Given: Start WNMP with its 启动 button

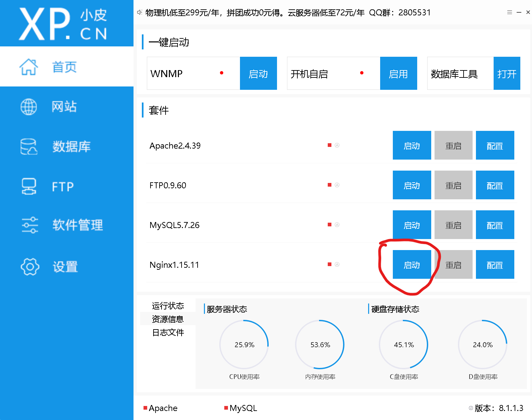Looking at the screenshot, I should pyautogui.click(x=258, y=73).
